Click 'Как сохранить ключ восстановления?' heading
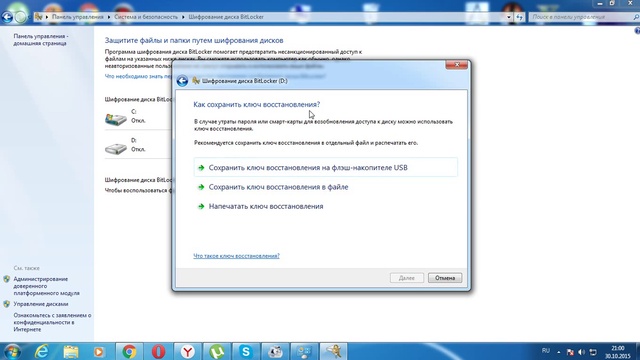The height and width of the screenshot is (360, 640). (257, 104)
